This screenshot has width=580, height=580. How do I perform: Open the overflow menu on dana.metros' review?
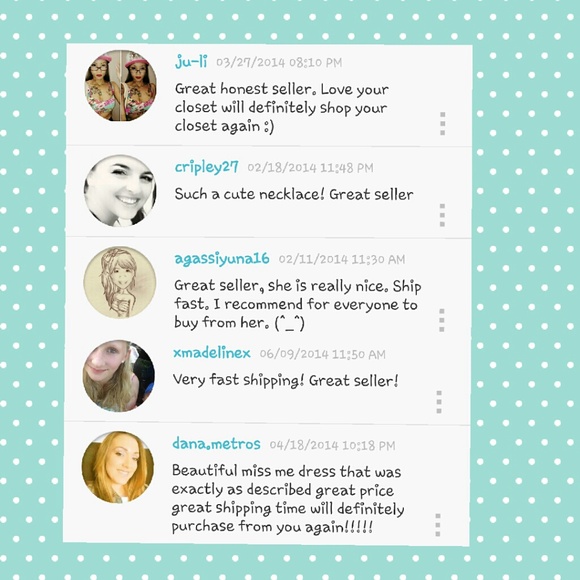coord(438,525)
